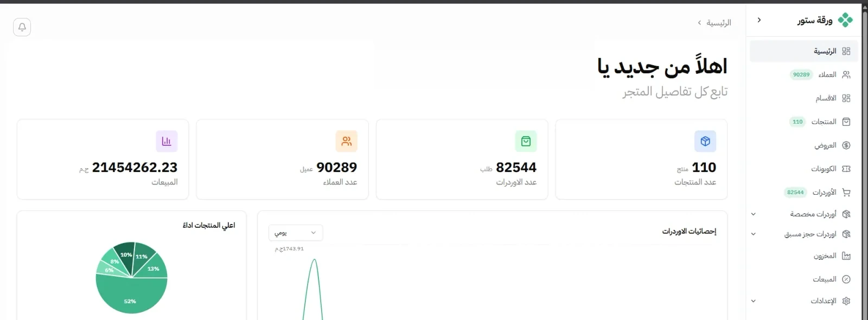The height and width of the screenshot is (320, 868).
Task: Click the اعلي المنتجات اداءً heading
Action: pyautogui.click(x=209, y=225)
